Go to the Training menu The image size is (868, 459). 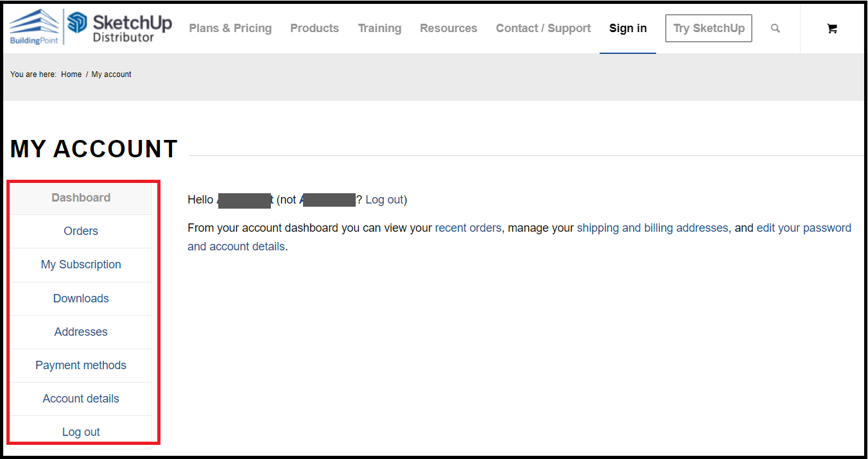point(379,28)
